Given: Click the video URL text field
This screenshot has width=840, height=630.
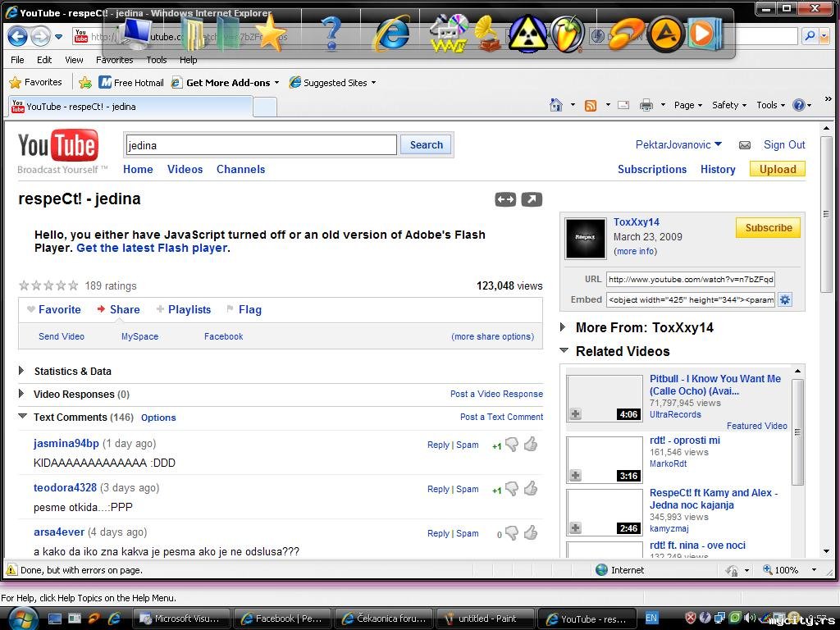Looking at the screenshot, I should point(691,279).
